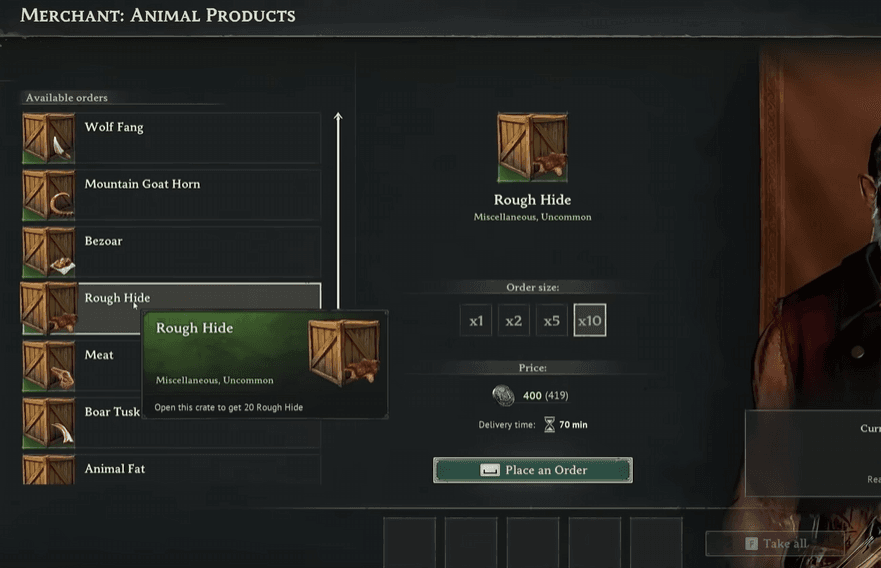Click the Wolf Fang crate icon
This screenshot has height=568, width=881.
coord(48,138)
